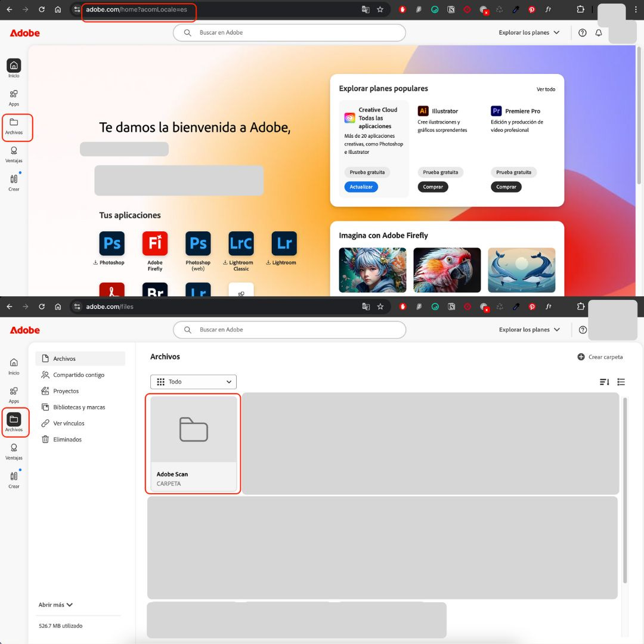Click Prueba gratuita under Premiere Pro
Screen dimensions: 644x644
(x=513, y=172)
